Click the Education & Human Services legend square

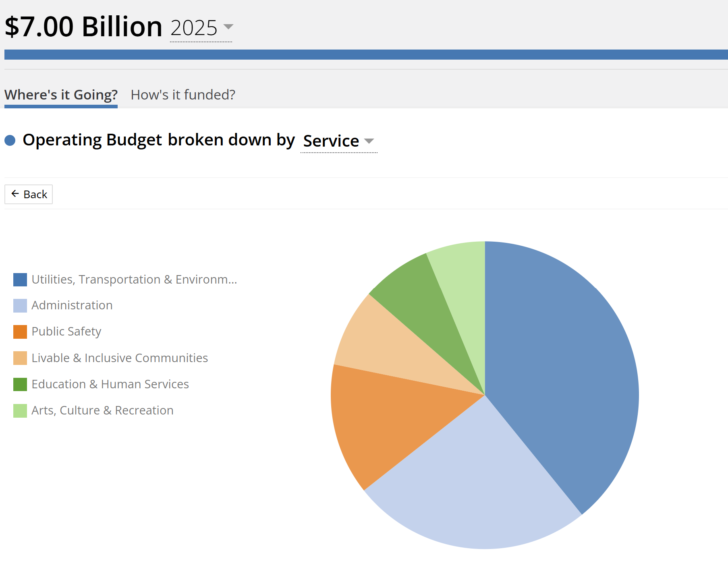pos(20,384)
